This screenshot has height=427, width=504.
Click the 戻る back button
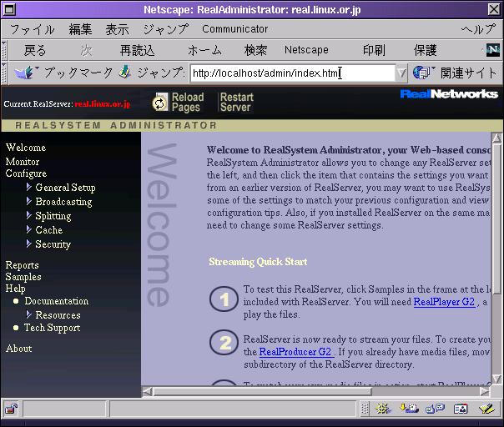(x=35, y=50)
